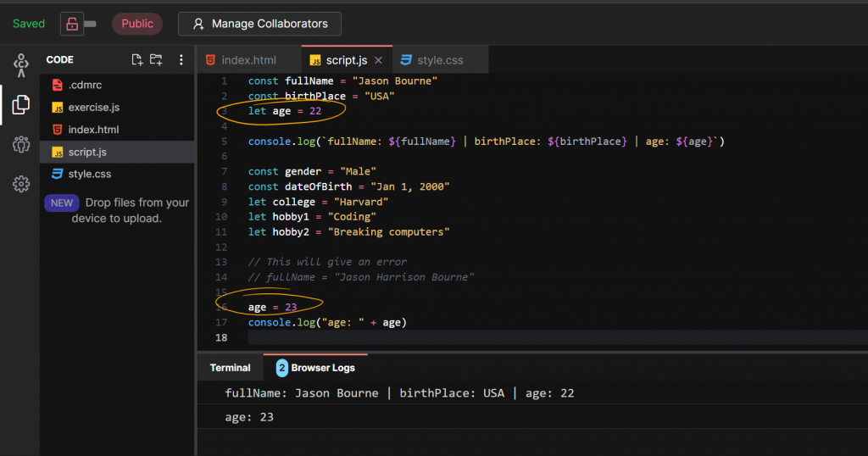The height and width of the screenshot is (456, 868).
Task: Create a new file with the icon
Action: point(136,60)
